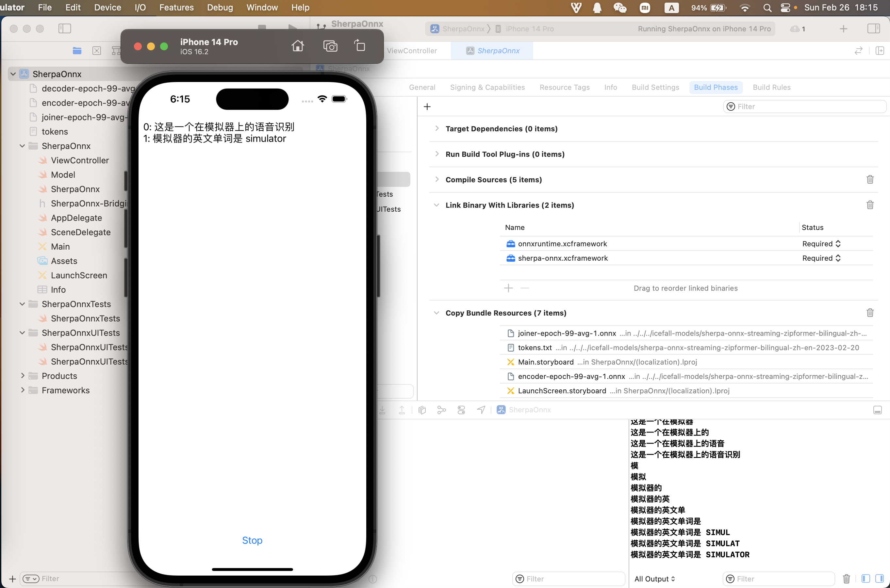This screenshot has height=588, width=890.
Task: Click the console filter field
Action: click(x=778, y=579)
